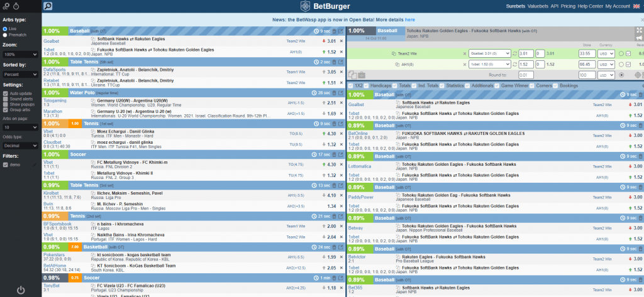This screenshot has height=297, width=644.
Task: Edit the total stake field showing 100
Action: 587,75
